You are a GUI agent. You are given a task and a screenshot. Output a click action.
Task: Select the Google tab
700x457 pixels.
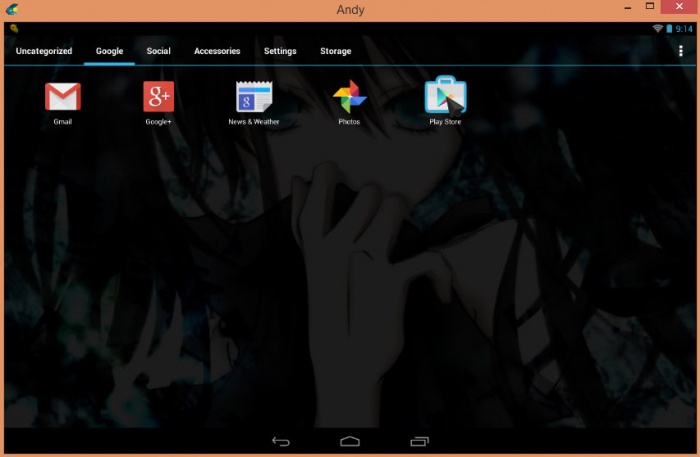pyautogui.click(x=109, y=51)
